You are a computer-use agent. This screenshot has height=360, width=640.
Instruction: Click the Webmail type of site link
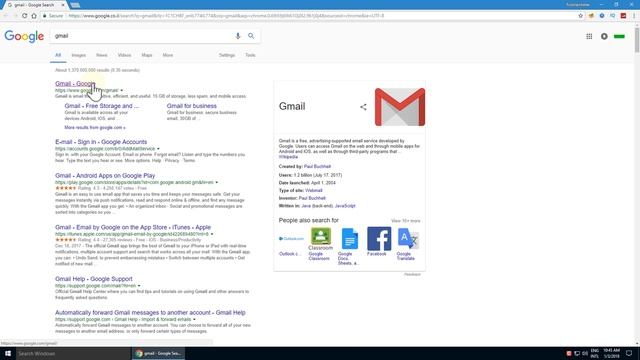point(313,191)
